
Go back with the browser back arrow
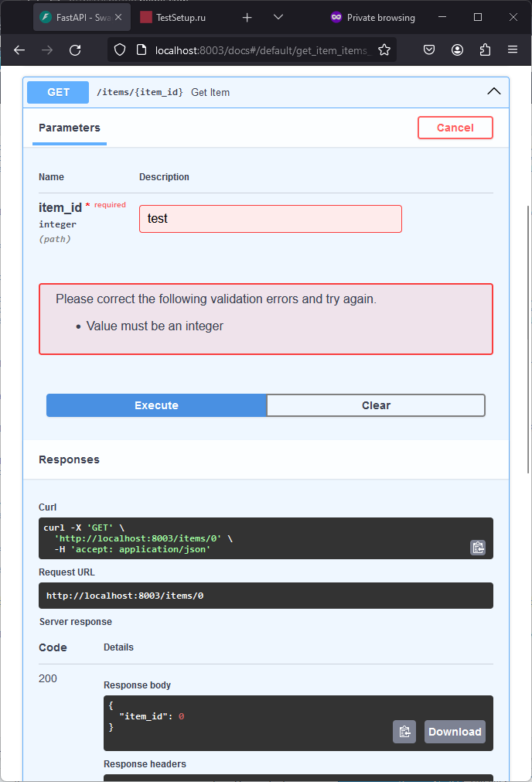19,50
